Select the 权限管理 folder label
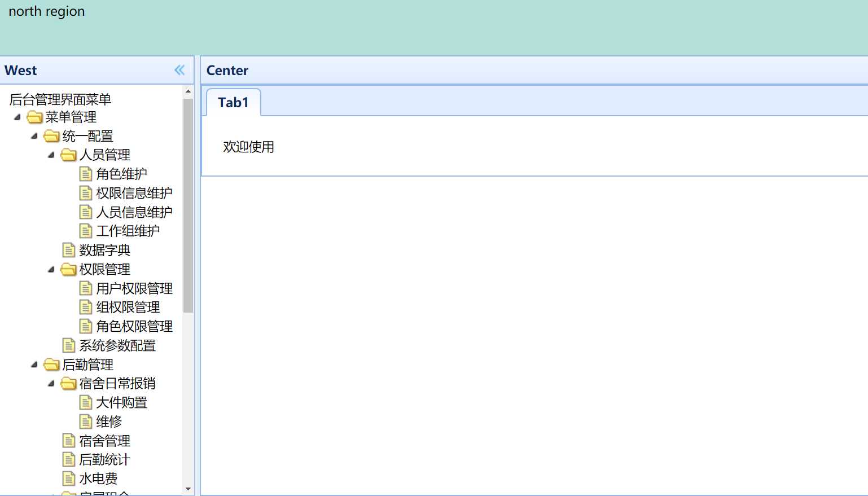 point(104,270)
